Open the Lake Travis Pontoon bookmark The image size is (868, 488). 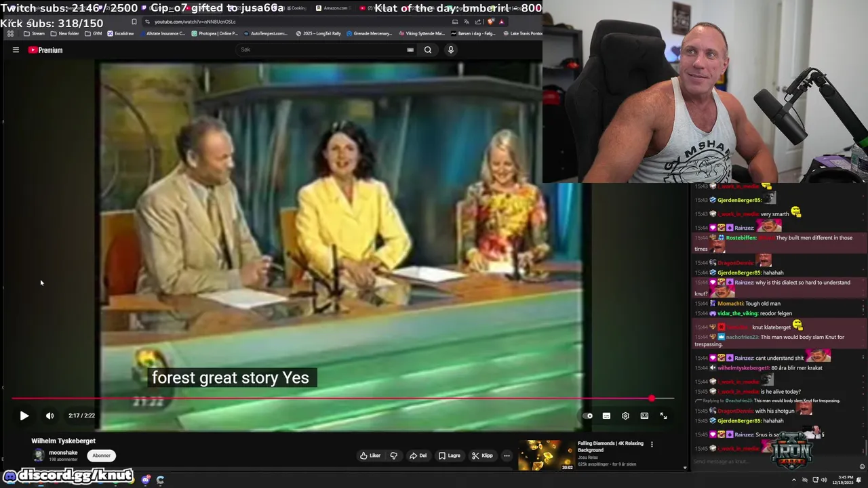click(522, 33)
